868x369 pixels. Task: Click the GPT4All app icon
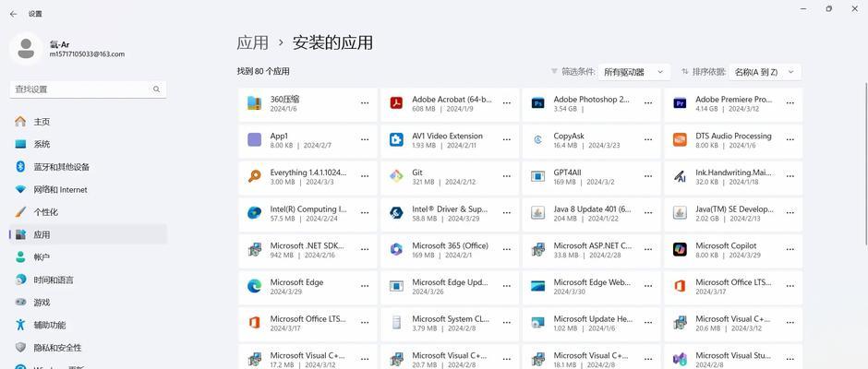pos(537,176)
